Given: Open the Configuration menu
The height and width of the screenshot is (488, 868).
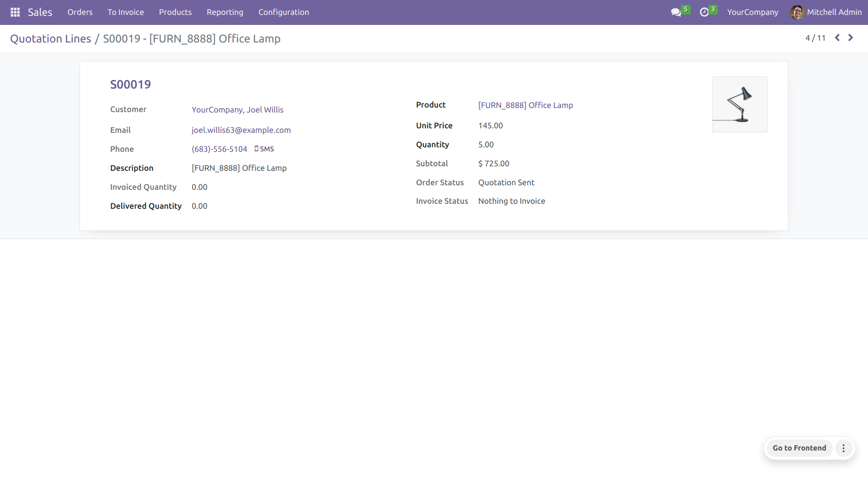Looking at the screenshot, I should [x=283, y=12].
